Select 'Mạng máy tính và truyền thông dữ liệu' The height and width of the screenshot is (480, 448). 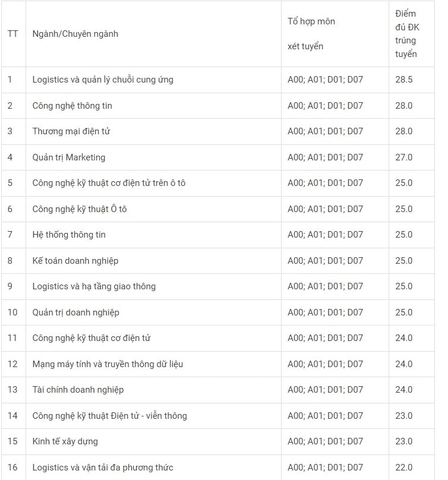coord(108,364)
